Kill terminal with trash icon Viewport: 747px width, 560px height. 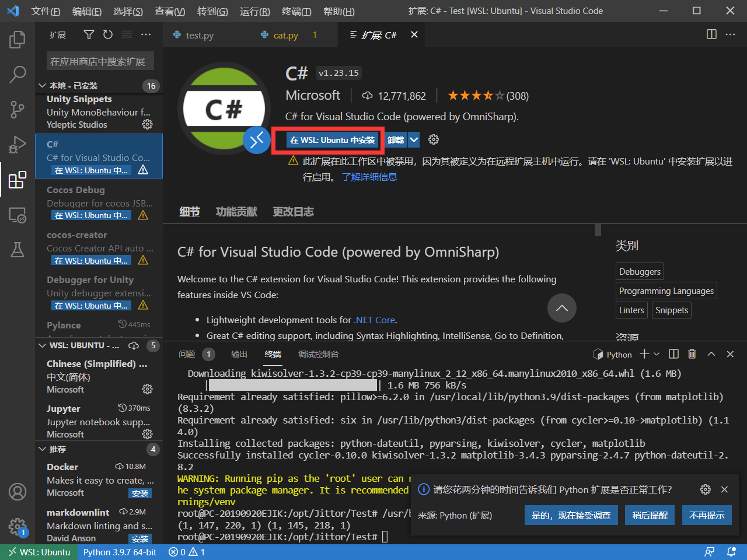[x=692, y=354]
